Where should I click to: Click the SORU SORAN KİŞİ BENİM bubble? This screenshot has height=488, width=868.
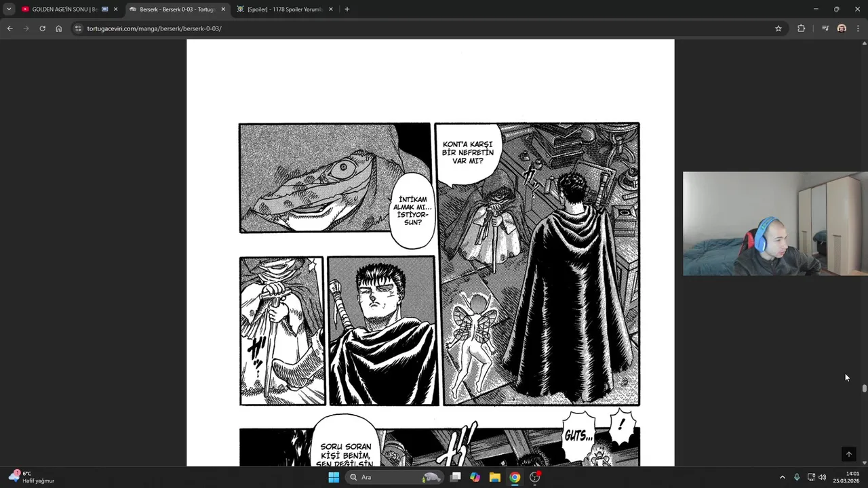(345, 441)
